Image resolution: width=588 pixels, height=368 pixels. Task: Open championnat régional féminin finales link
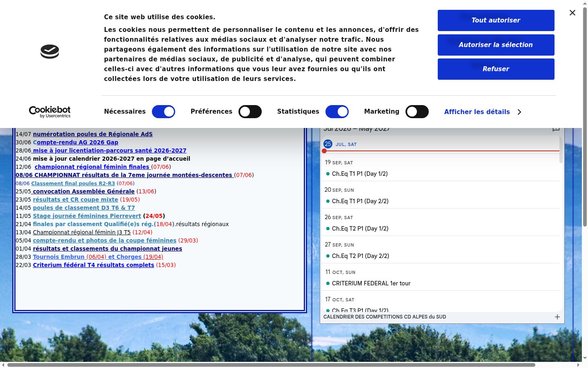[x=92, y=167]
